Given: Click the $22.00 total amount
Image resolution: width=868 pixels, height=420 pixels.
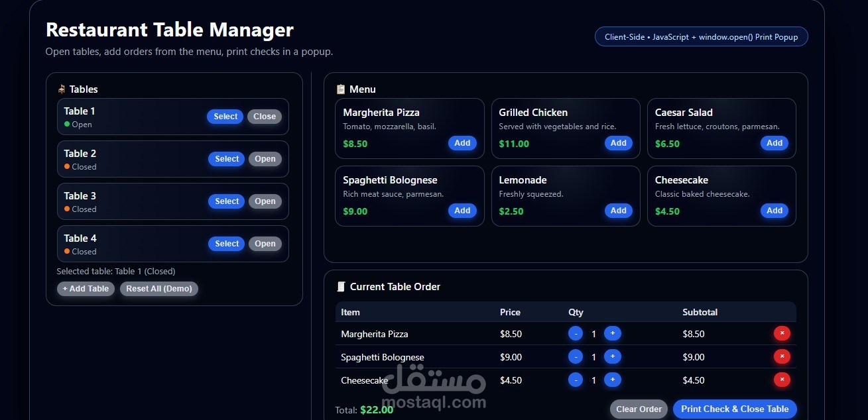Looking at the screenshot, I should 377,410.
